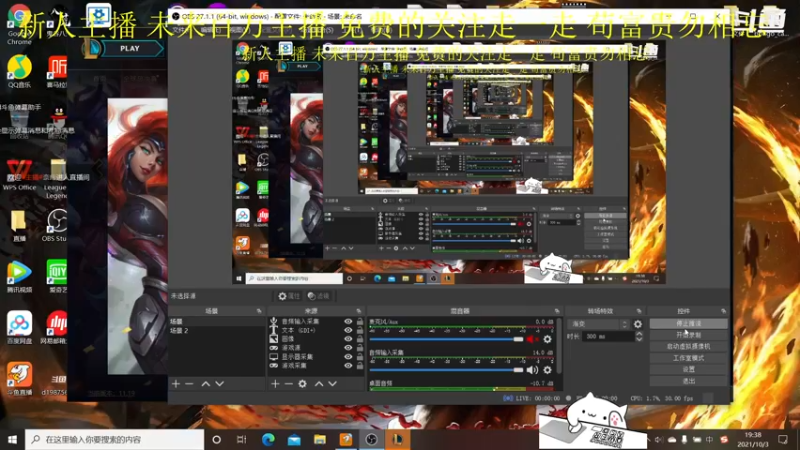Image resolution: width=800 pixels, height=450 pixels.
Task: Open the Google Chrome desktop shortcut
Action: 19,24
